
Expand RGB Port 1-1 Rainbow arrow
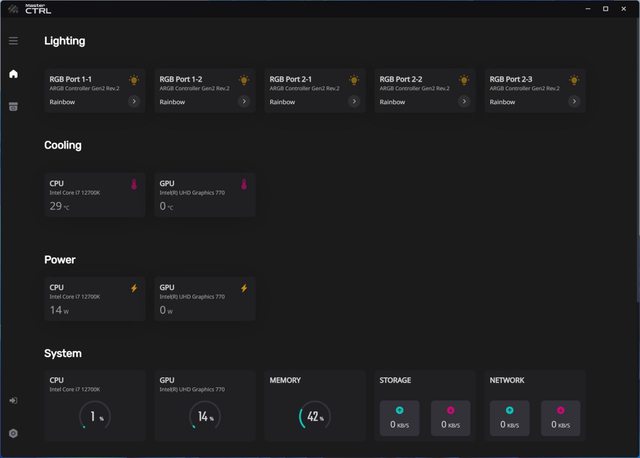click(134, 101)
